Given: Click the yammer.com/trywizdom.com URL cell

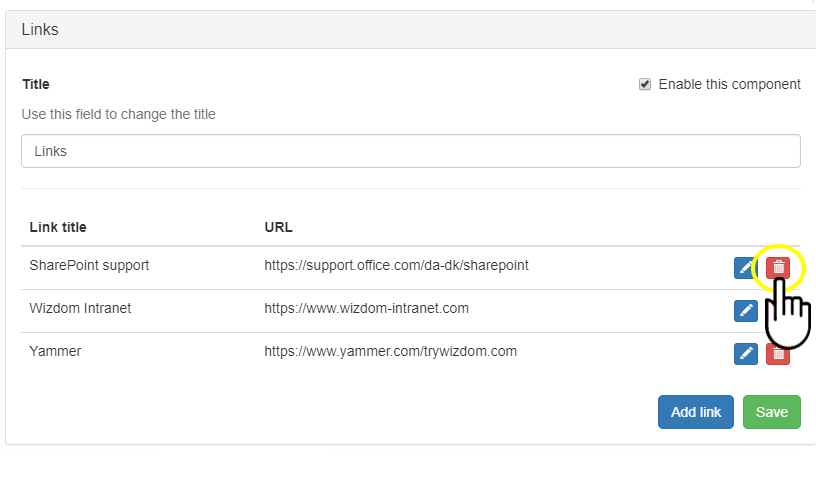Looking at the screenshot, I should pyautogui.click(x=390, y=351).
